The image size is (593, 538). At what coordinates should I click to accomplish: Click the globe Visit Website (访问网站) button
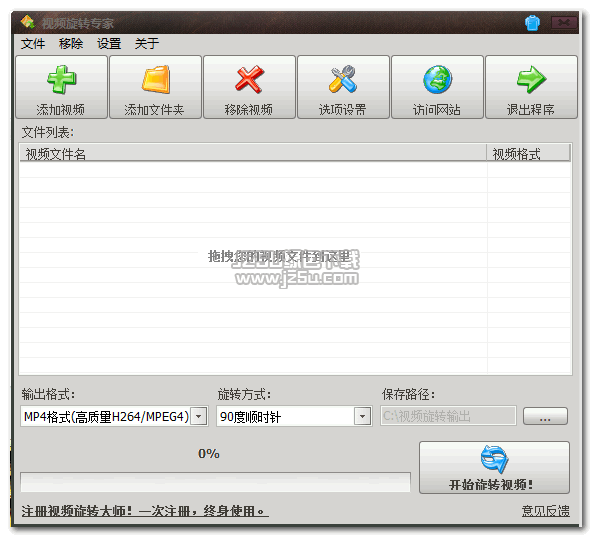pos(438,87)
